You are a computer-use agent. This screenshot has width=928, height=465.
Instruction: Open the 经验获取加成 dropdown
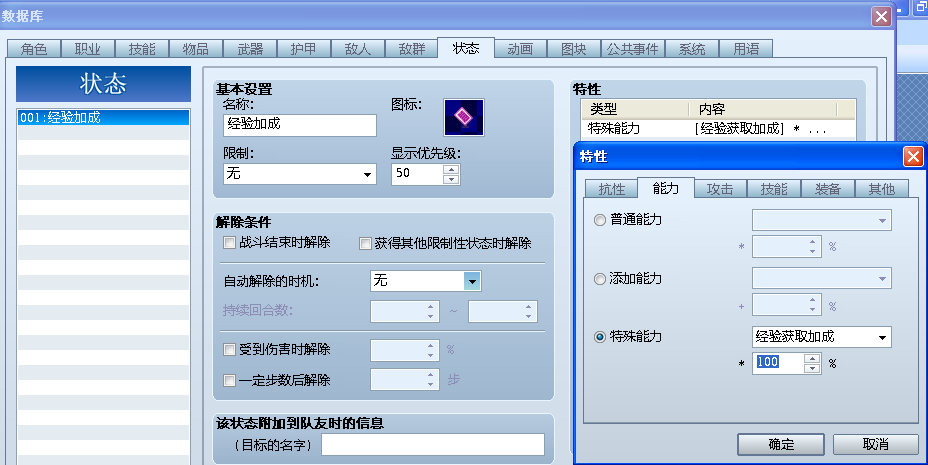[x=821, y=337]
